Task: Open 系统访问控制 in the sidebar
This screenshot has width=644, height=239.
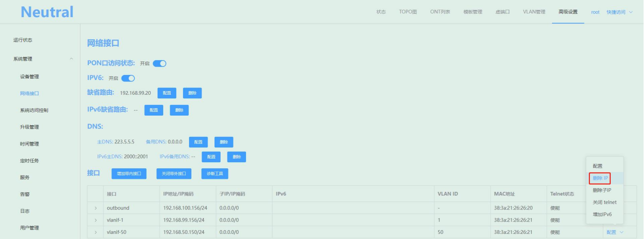Action: pyautogui.click(x=34, y=110)
